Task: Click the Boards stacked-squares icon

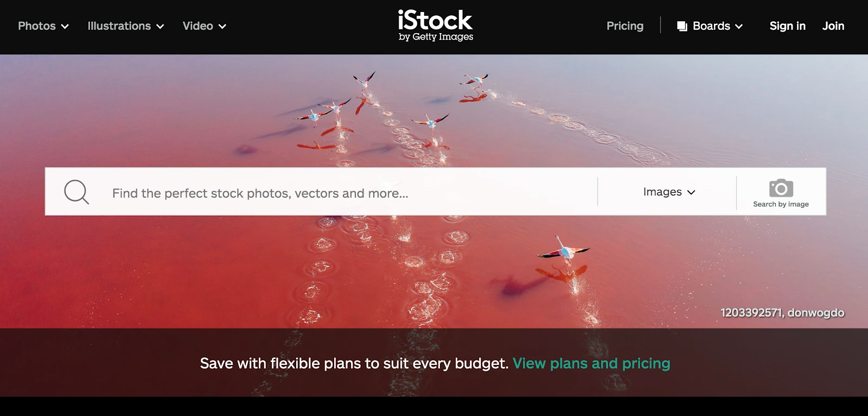Action: [682, 26]
